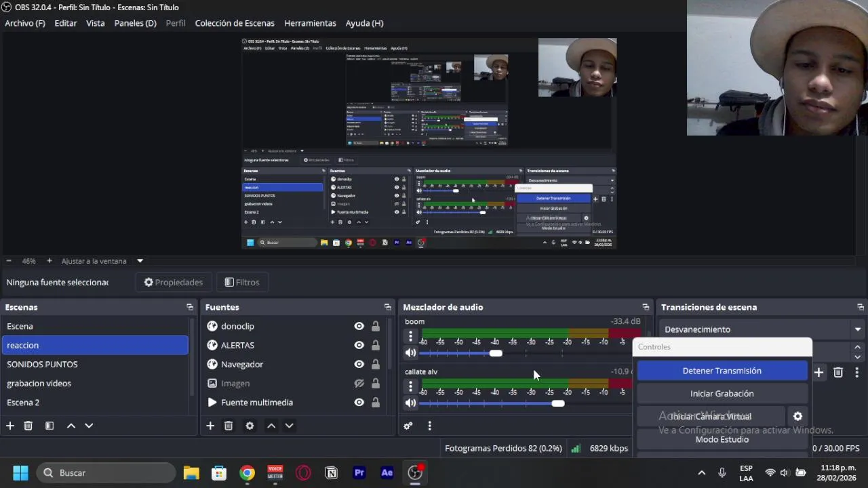Image resolution: width=868 pixels, height=488 pixels.
Task: Hide the donoclip source
Action: coord(359,326)
